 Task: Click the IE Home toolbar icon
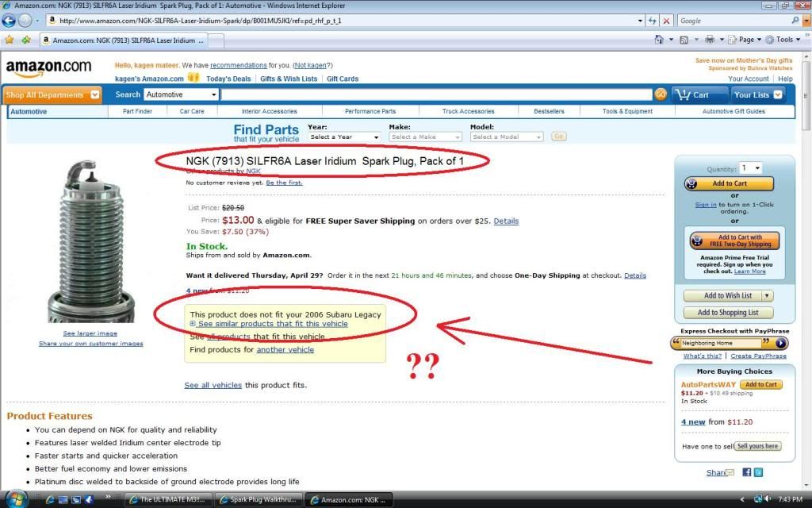[659, 39]
